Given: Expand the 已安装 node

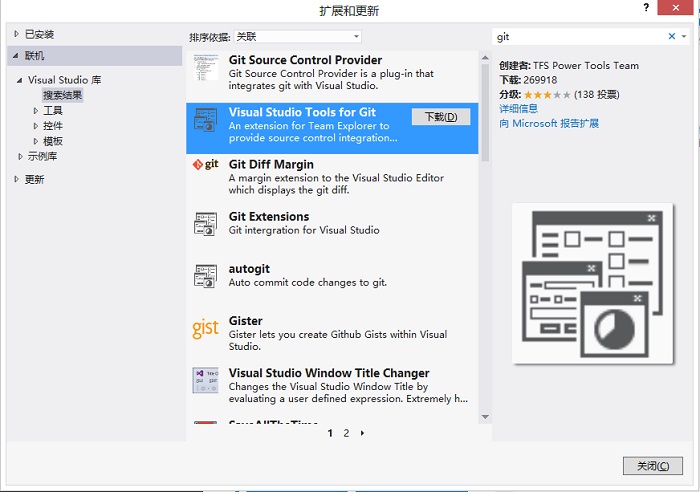Looking at the screenshot, I should (x=17, y=34).
